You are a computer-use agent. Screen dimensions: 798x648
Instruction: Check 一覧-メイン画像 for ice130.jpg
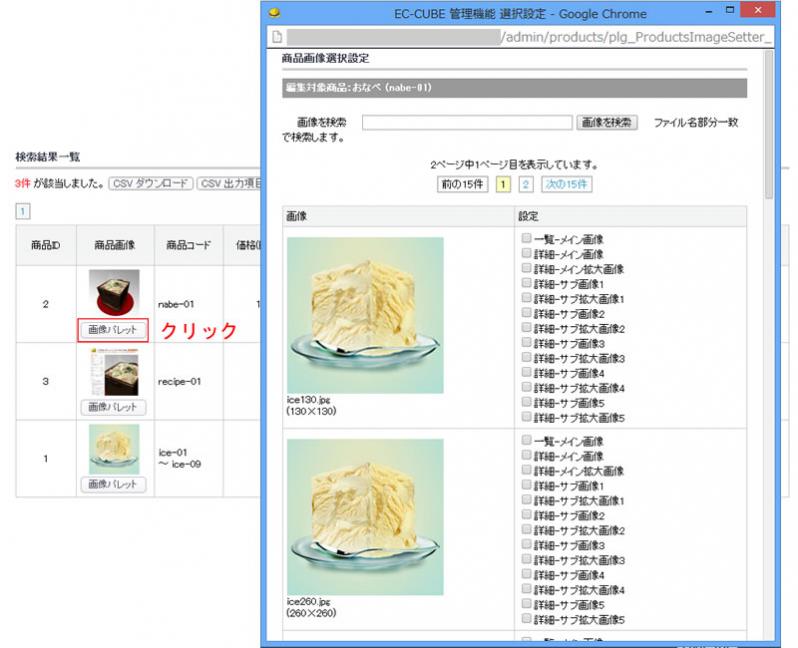coord(526,238)
